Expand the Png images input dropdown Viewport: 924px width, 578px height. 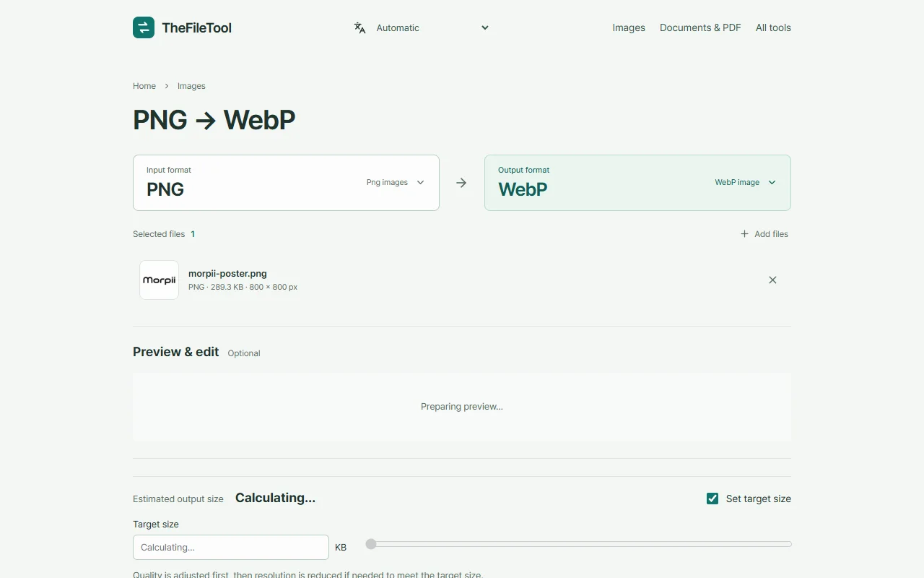coord(395,183)
